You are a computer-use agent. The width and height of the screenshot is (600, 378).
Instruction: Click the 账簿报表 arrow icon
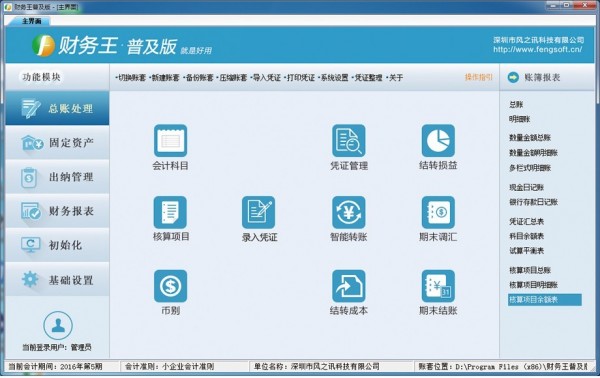pyautogui.click(x=513, y=77)
